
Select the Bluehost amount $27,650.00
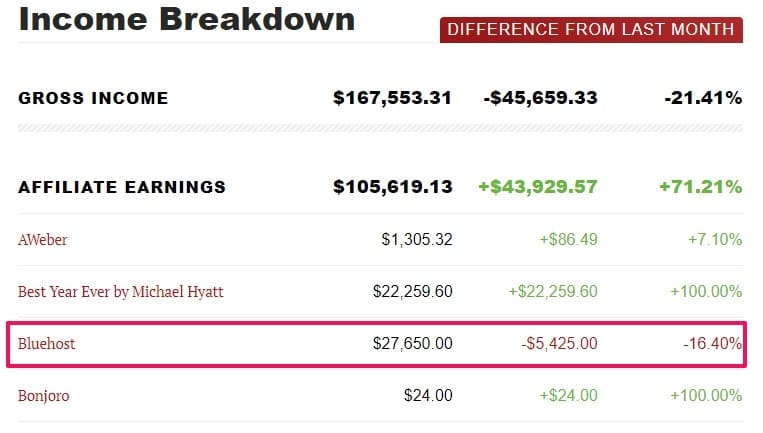point(413,343)
